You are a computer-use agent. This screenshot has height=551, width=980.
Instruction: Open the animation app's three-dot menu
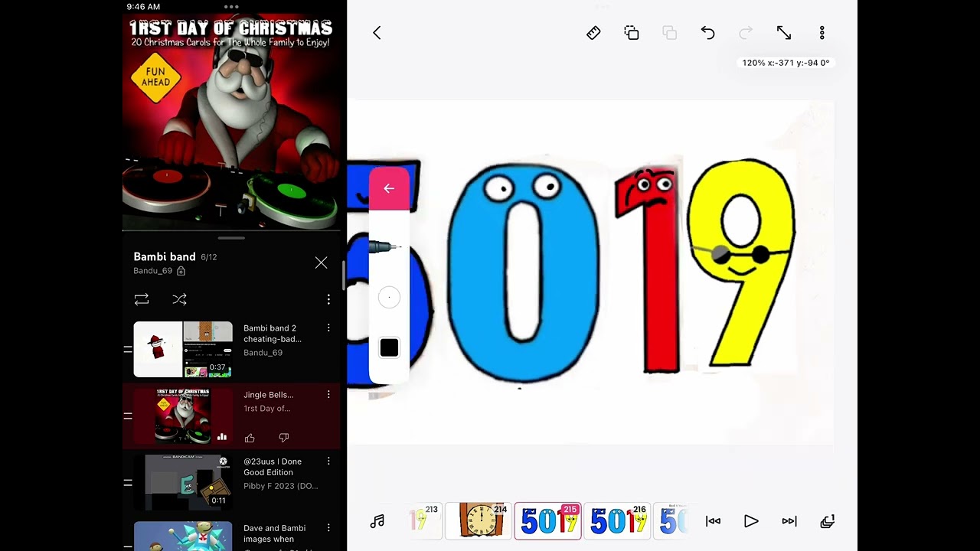click(x=822, y=33)
